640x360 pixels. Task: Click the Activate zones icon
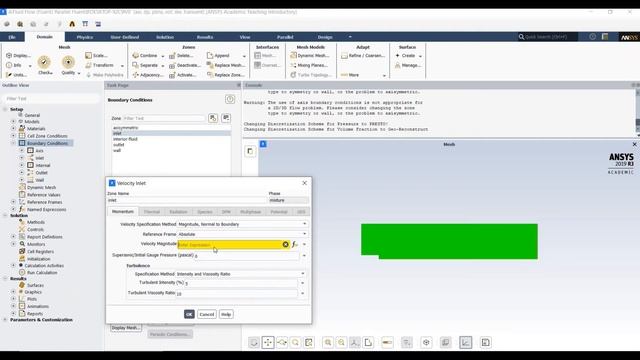[172, 75]
